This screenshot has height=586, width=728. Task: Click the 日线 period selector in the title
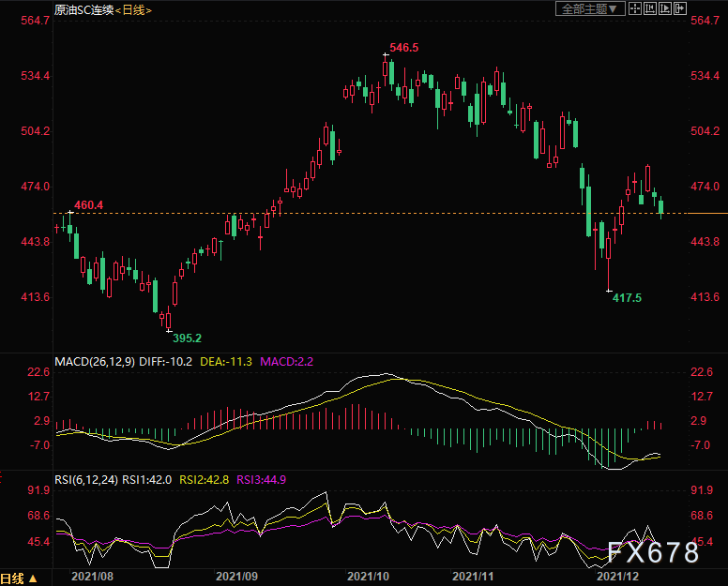(134, 9)
